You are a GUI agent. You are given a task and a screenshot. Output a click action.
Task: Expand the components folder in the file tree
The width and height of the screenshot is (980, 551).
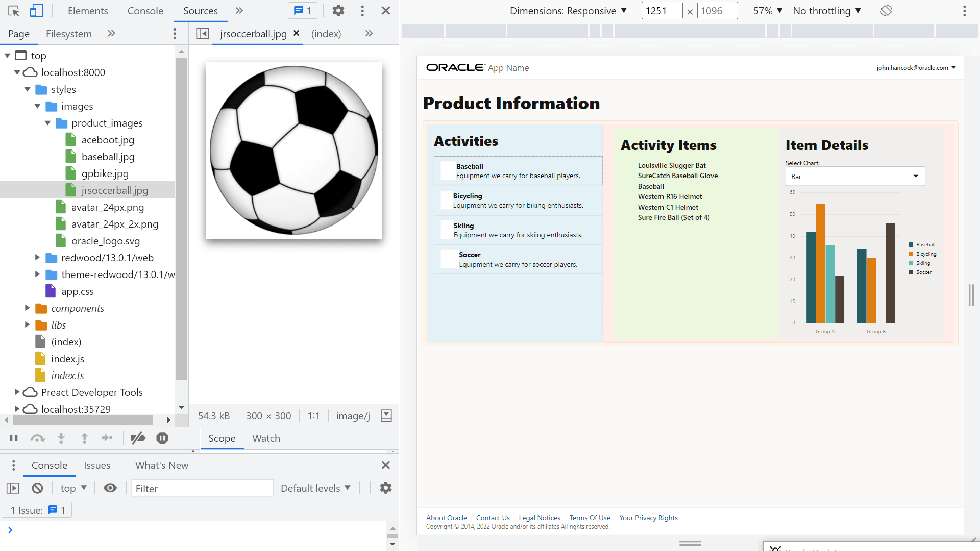(x=28, y=308)
